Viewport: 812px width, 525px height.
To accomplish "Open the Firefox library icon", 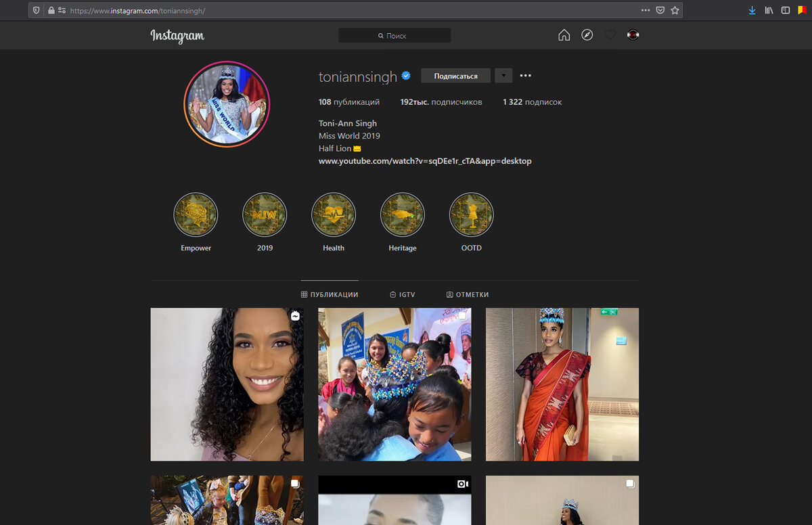I will point(769,10).
